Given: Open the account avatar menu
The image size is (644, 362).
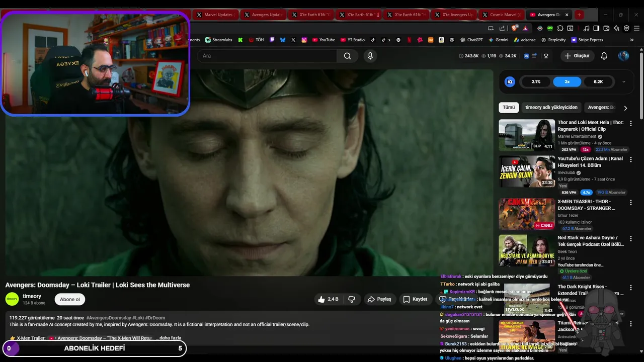Looking at the screenshot, I should [623, 56].
